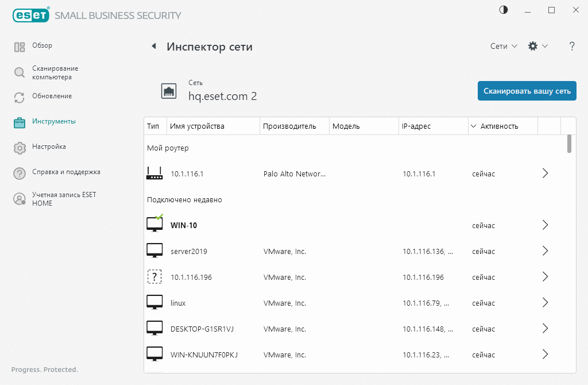Click the Обновление refresh icon
This screenshot has width=588, height=385.
(18, 96)
